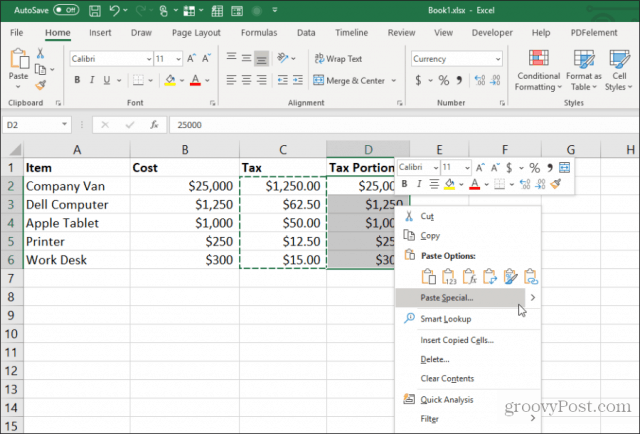
Task: Click Cell Styles button
Action: (619, 70)
